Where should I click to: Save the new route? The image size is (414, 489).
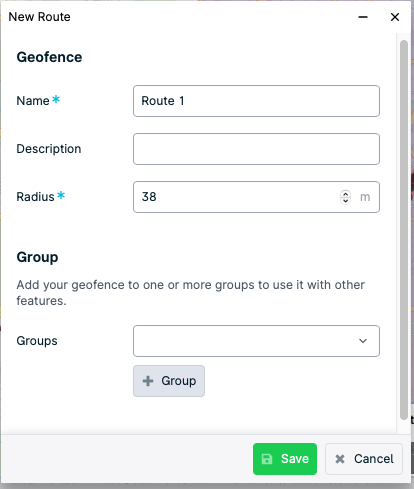(x=285, y=459)
